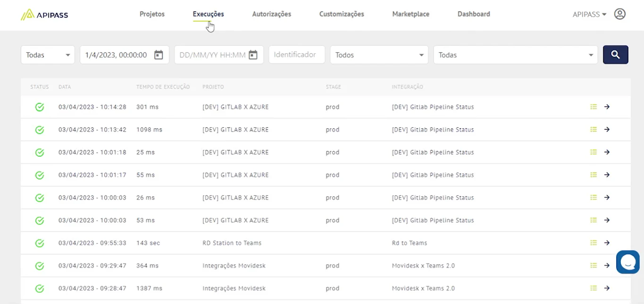Open the chat support bubble
Image resolution: width=644 pixels, height=304 pixels.
pyautogui.click(x=627, y=262)
